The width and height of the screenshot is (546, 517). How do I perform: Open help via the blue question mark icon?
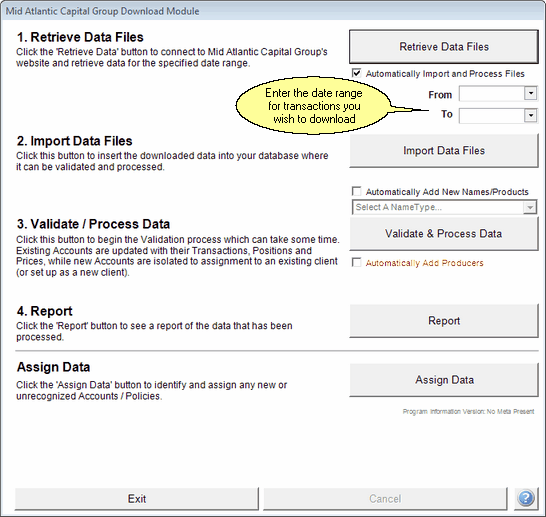[x=526, y=499]
